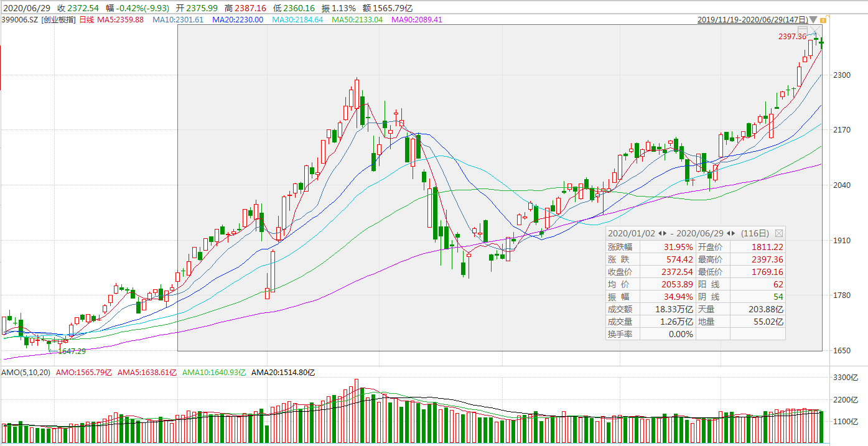Click the 2019/11/19-2020/06/29 date range link

(x=752, y=20)
